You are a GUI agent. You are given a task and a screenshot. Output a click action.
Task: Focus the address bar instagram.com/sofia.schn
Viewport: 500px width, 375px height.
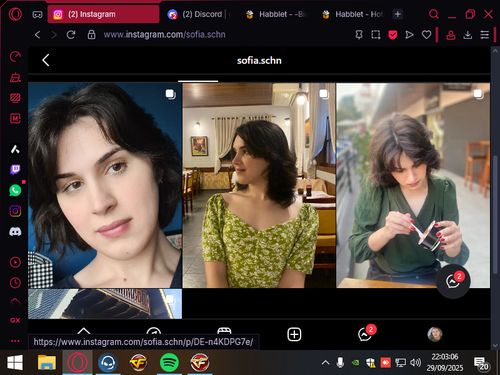164,35
